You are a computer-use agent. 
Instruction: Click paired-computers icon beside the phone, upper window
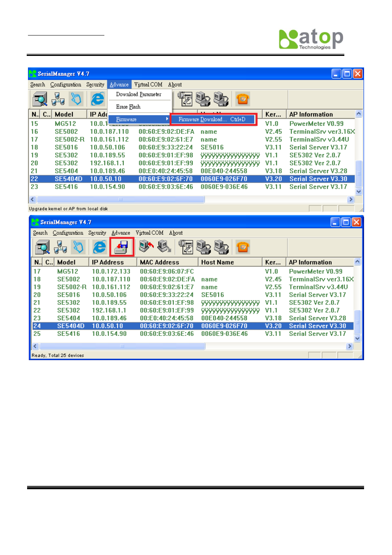(221, 99)
